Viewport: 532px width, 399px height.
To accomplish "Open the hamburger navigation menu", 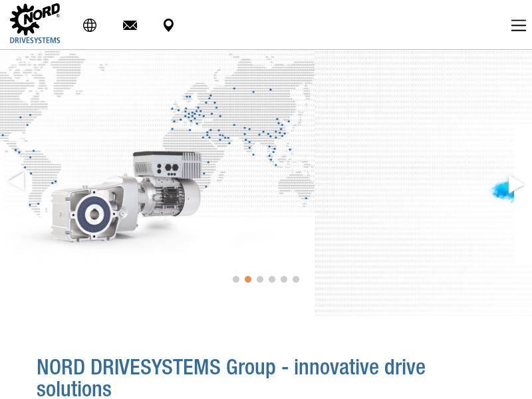I will click(x=519, y=25).
